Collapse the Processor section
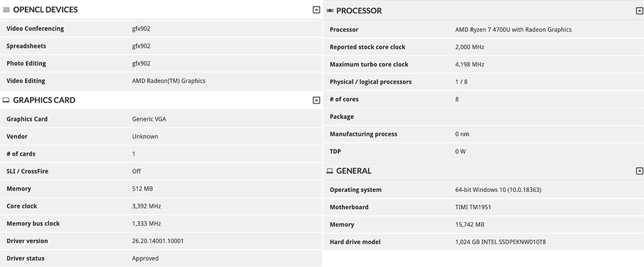This screenshot has width=644, height=267. click(639, 11)
